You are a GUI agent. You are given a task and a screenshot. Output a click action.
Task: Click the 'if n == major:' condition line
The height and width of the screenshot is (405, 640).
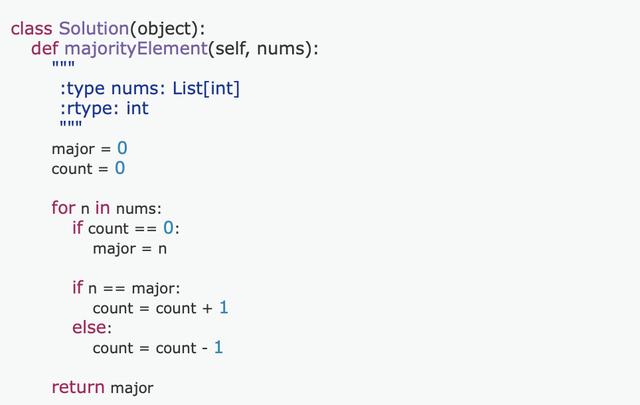[125, 288]
